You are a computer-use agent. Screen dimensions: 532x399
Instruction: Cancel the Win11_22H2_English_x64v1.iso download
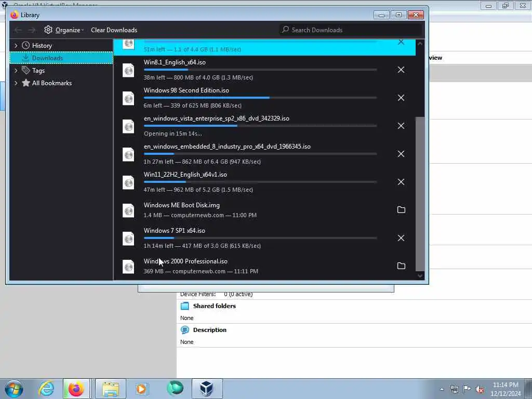click(x=401, y=182)
